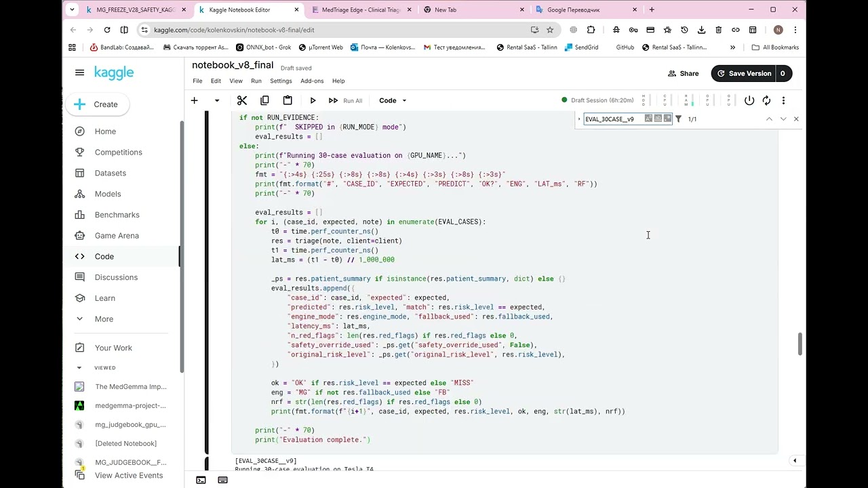Switch to the MG_FREEZE_V28_SAFETY_KAGG browser tab

tap(136, 9)
